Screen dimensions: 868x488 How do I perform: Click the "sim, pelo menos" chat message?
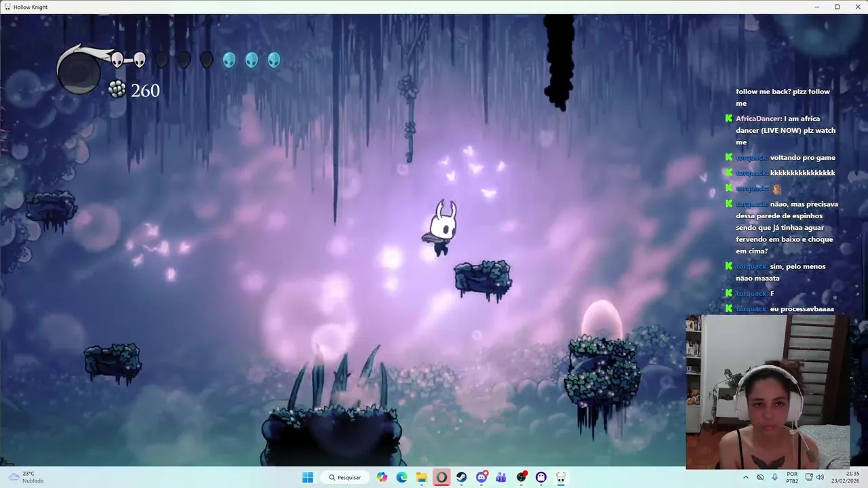coord(799,266)
